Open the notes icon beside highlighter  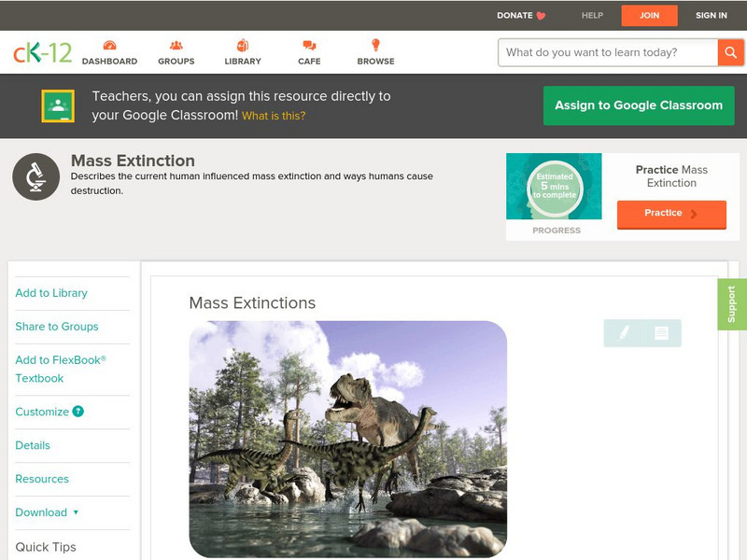click(661, 333)
